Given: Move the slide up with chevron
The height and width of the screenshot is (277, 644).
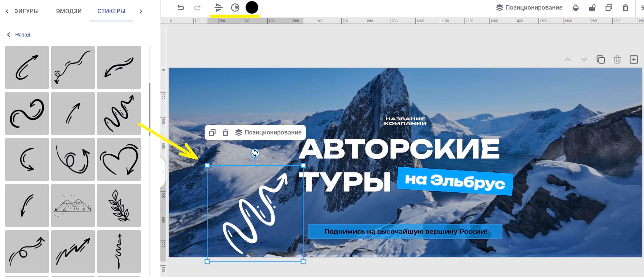Looking at the screenshot, I should tap(567, 59).
